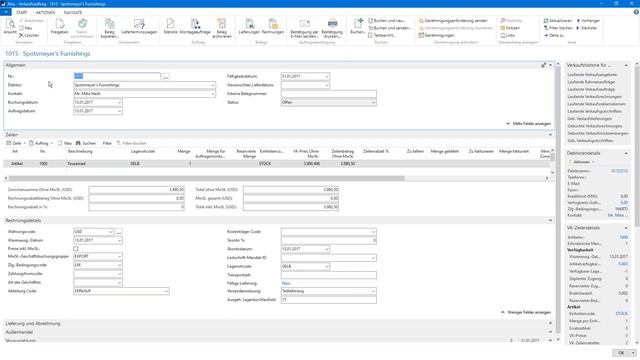Switch to the AKTIONEN ribbon tab
Image resolution: width=640 pixels, height=360 pixels.
pyautogui.click(x=45, y=13)
